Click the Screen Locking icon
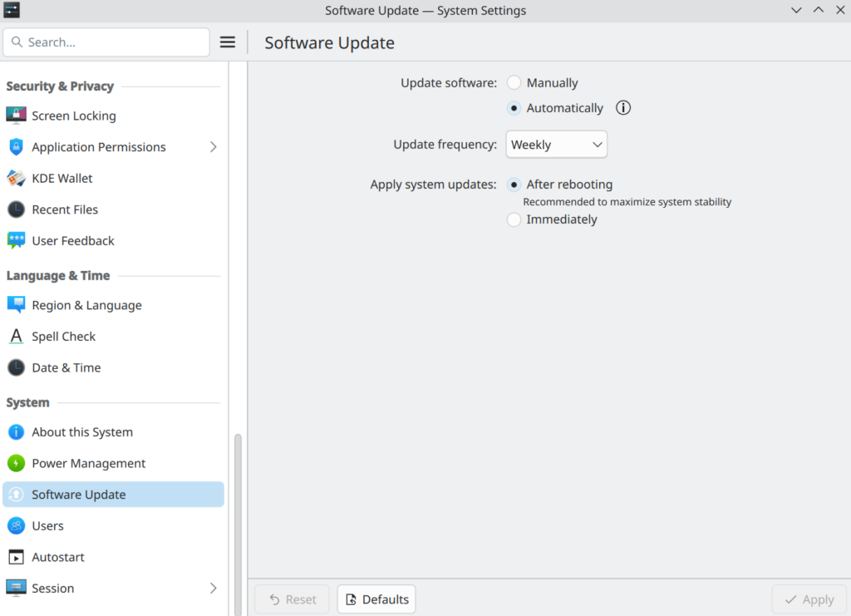The height and width of the screenshot is (616, 851). [x=17, y=116]
